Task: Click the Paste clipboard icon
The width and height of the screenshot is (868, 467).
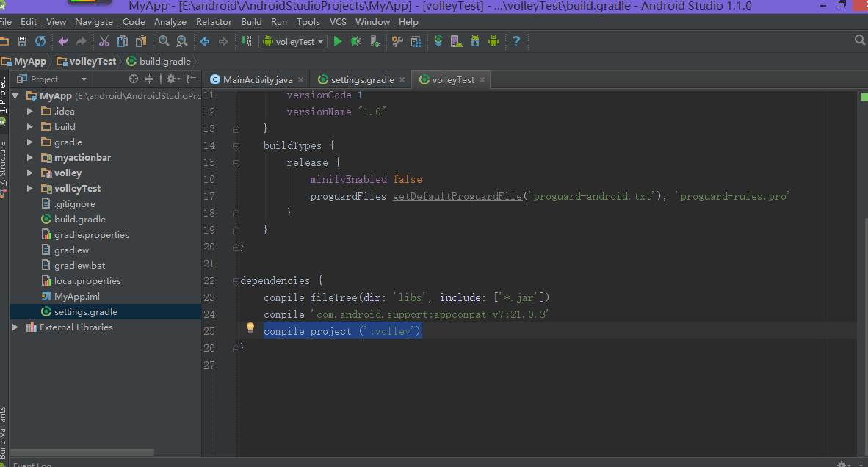Action: point(141,42)
